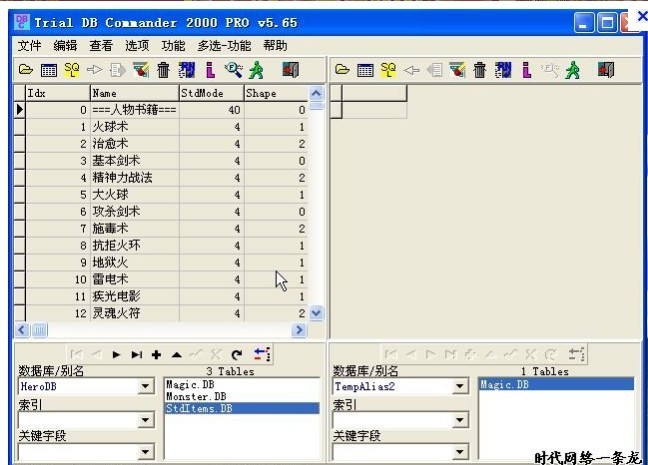
Task: Click the purple info 'i' icon in the right toolbar
Action: 526,70
